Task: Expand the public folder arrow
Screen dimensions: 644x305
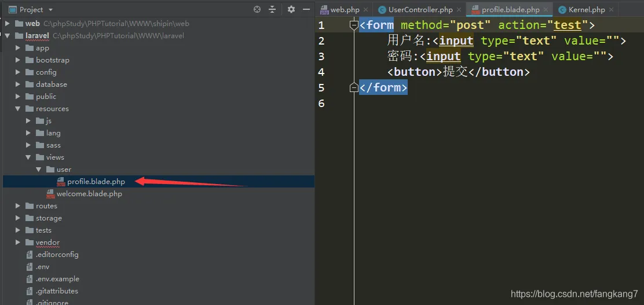Action: pyautogui.click(x=17, y=97)
